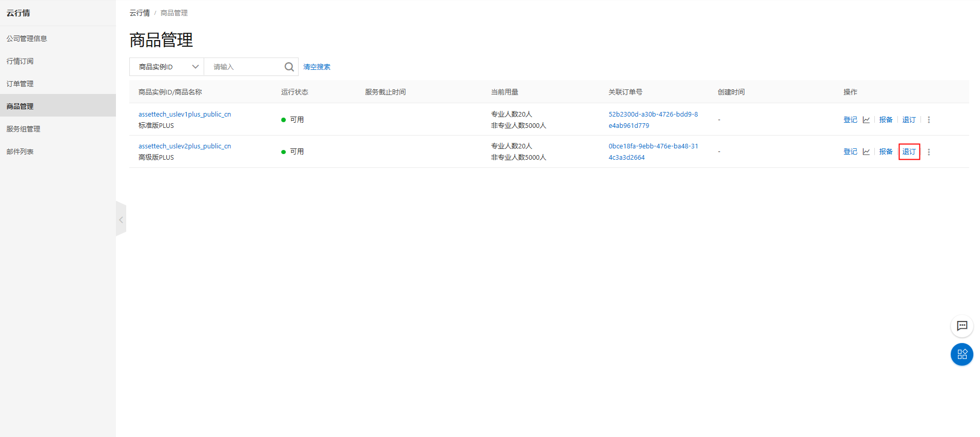The width and height of the screenshot is (980, 437).
Task: Click 登记 for 高级版PLUS row
Action: click(850, 151)
